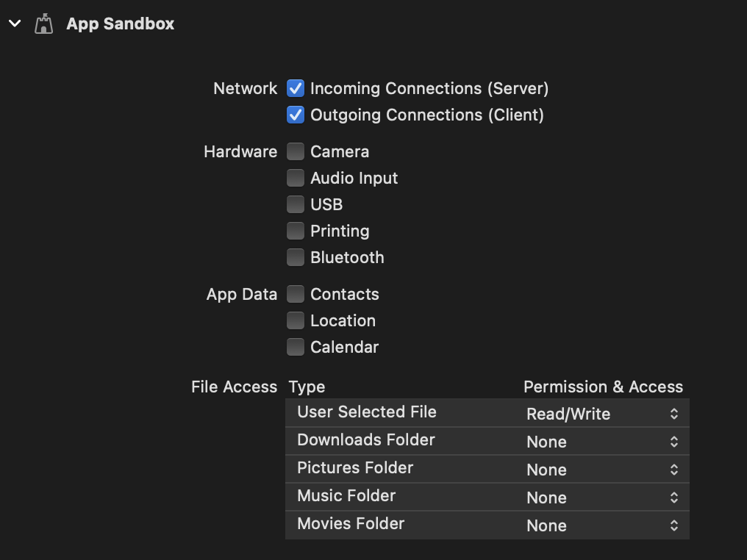This screenshot has height=560, width=747.
Task: Open the User Selected File permission dropdown
Action: (675, 414)
